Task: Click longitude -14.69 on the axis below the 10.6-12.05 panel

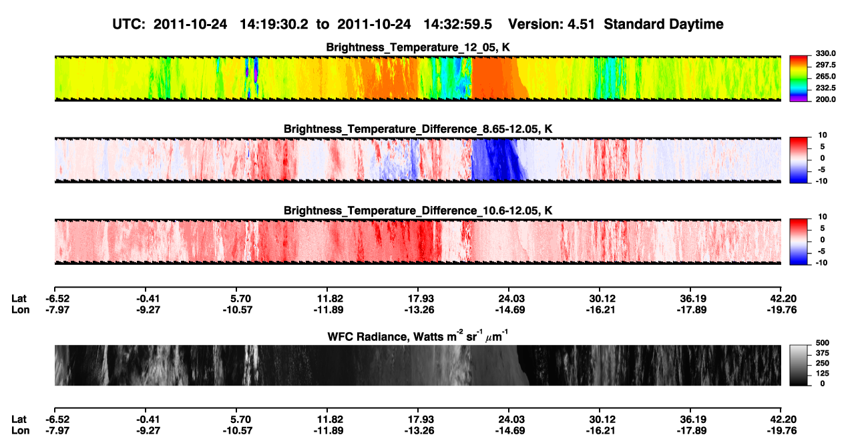Action: (x=509, y=310)
